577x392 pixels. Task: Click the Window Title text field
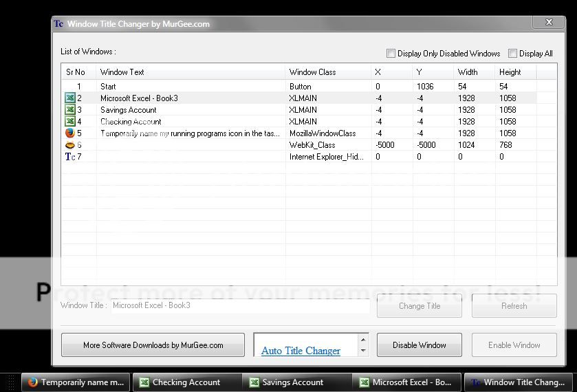(x=239, y=305)
